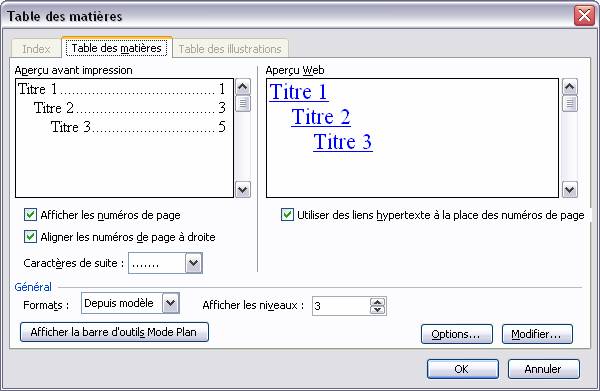Click the Options... button
The image size is (600, 391).
coord(457,334)
